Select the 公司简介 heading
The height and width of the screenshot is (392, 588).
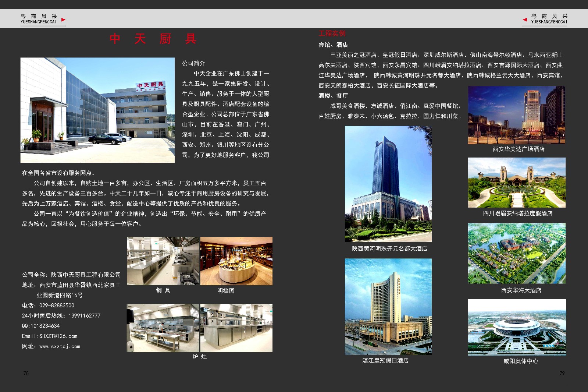pos(193,63)
